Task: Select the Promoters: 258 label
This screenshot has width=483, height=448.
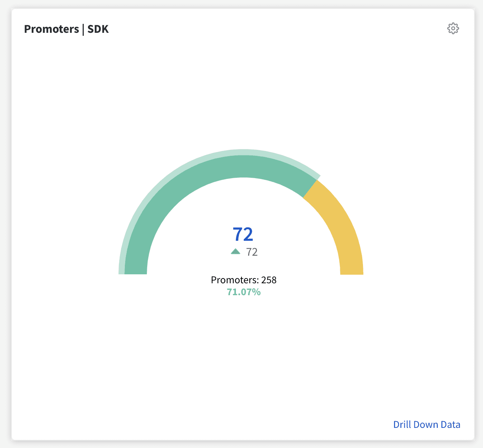Action: [x=244, y=280]
